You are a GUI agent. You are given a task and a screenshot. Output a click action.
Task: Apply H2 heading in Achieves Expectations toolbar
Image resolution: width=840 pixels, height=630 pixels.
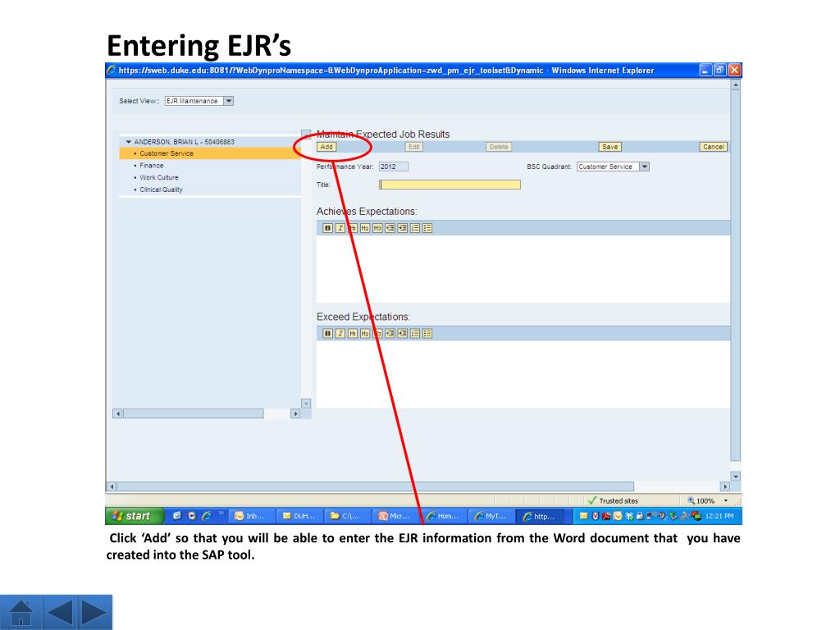click(365, 228)
